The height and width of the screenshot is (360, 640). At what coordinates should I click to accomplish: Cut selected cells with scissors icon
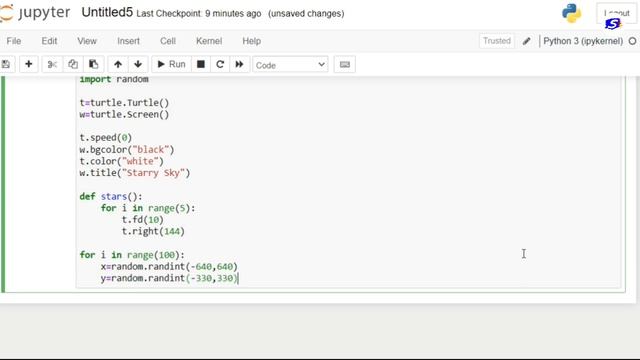(x=52, y=64)
